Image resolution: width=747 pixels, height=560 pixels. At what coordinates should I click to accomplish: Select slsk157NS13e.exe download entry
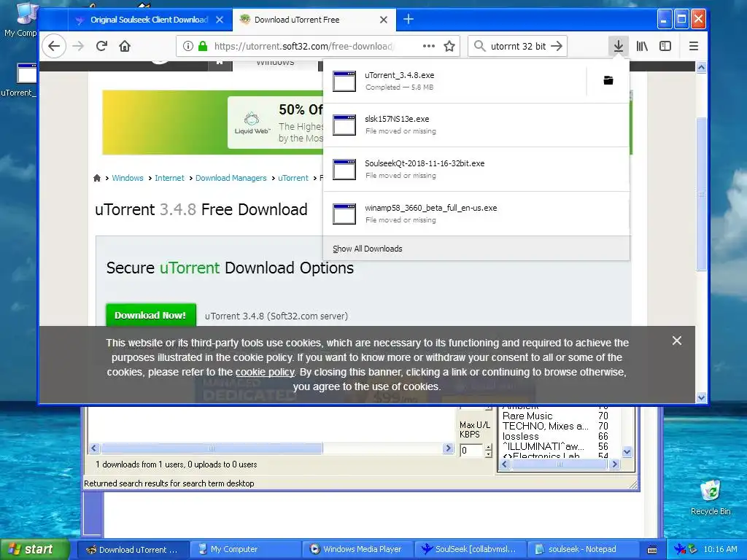click(x=476, y=125)
